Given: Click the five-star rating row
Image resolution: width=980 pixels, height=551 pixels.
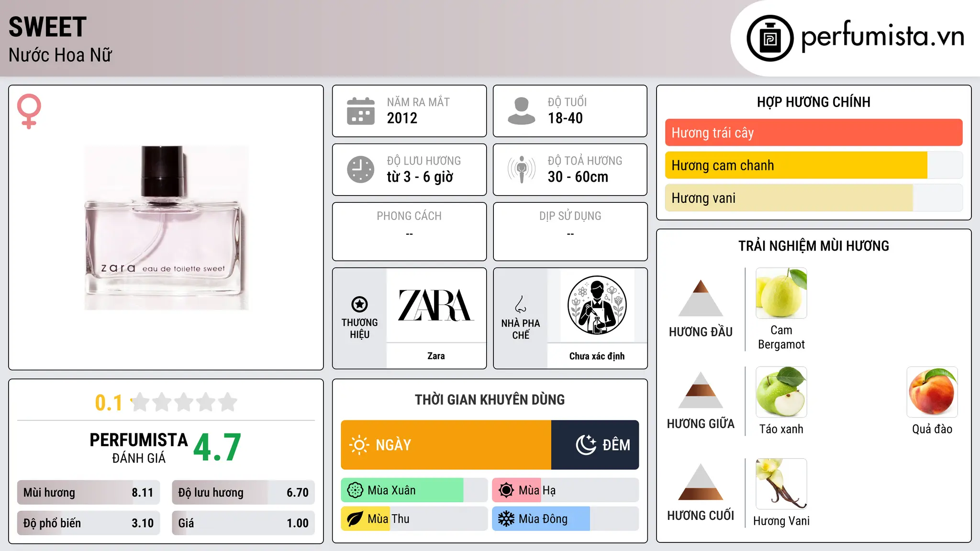Looking at the screenshot, I should tap(184, 402).
